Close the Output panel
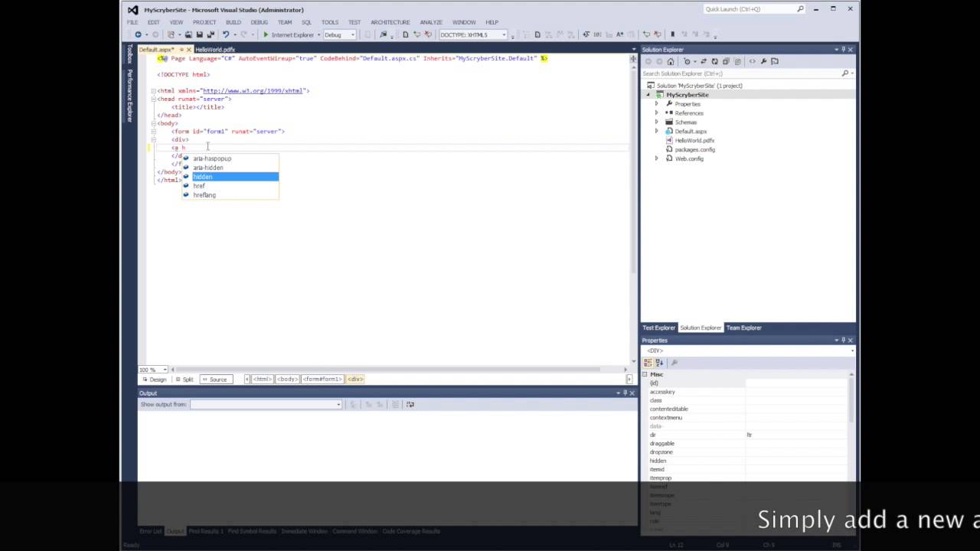The height and width of the screenshot is (551, 980). (x=632, y=393)
